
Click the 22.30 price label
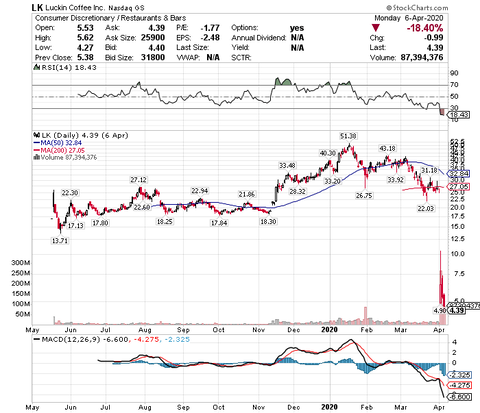(70, 193)
